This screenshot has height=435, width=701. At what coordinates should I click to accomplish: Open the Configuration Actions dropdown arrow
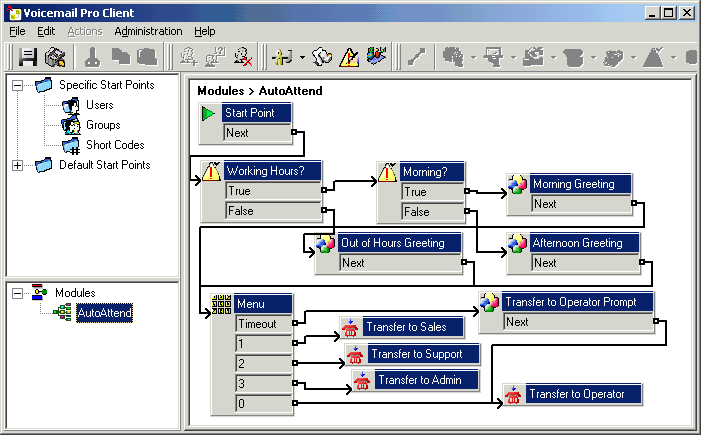[553, 58]
